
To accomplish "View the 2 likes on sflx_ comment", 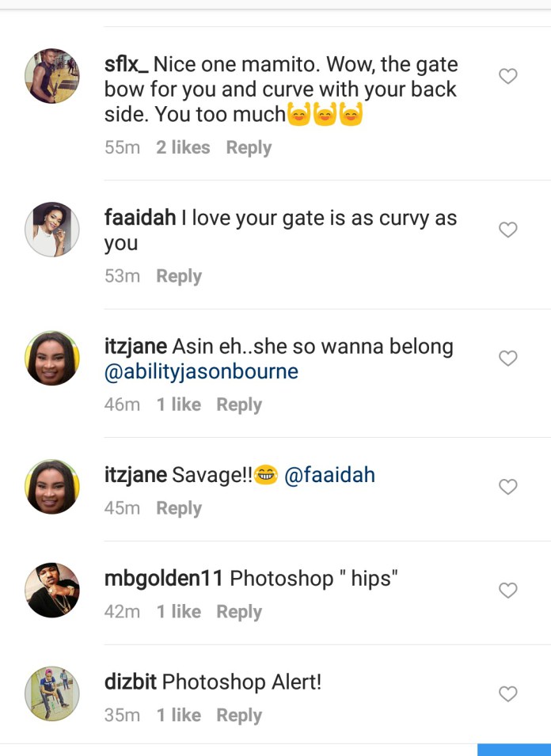I will coord(183,148).
